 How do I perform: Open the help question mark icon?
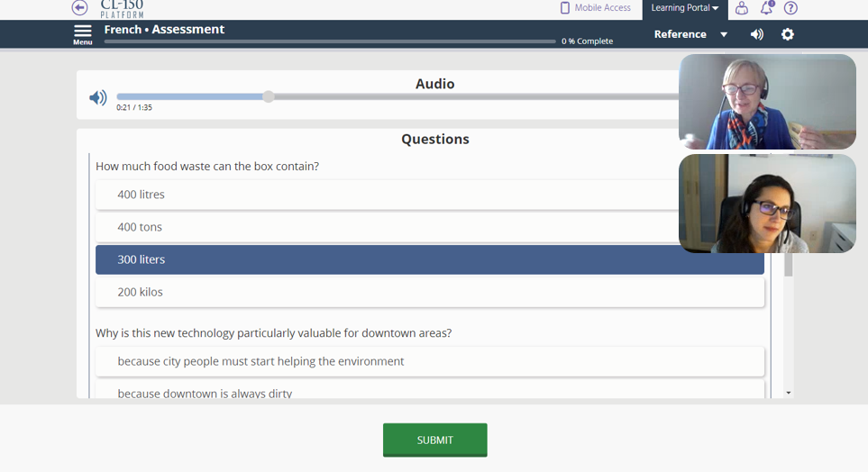tap(790, 8)
